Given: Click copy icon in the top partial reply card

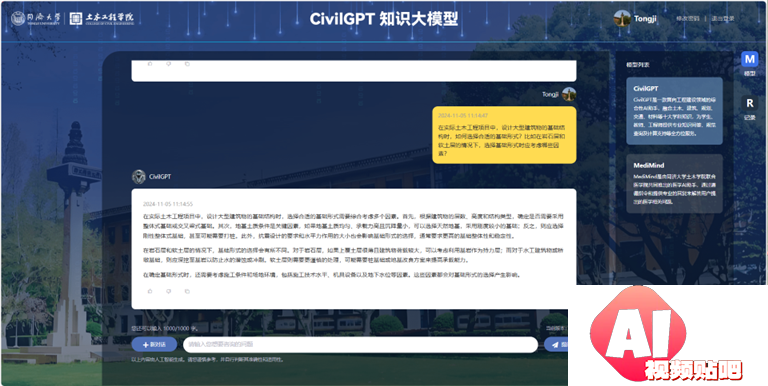Looking at the screenshot, I should pos(187,64).
